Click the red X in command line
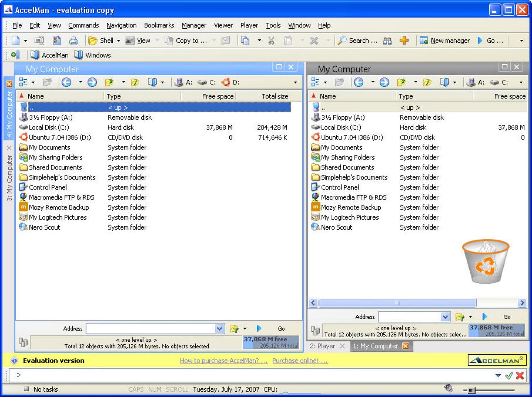Screen dimensions: 532x397 pos(520,375)
